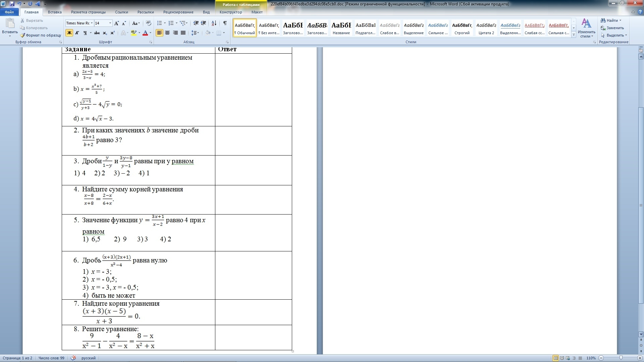Switch to Вставка tab
The height and width of the screenshot is (362, 644).
[x=55, y=12]
